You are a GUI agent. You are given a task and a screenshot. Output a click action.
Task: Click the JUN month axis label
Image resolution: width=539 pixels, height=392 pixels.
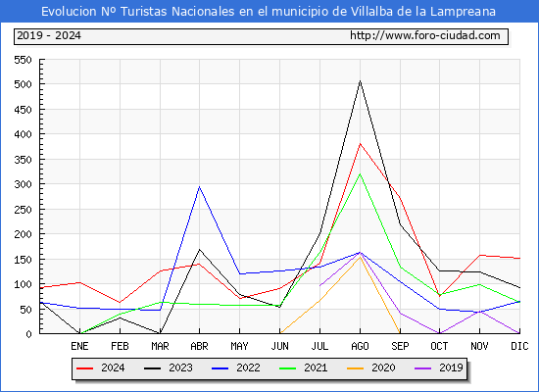tap(280, 346)
